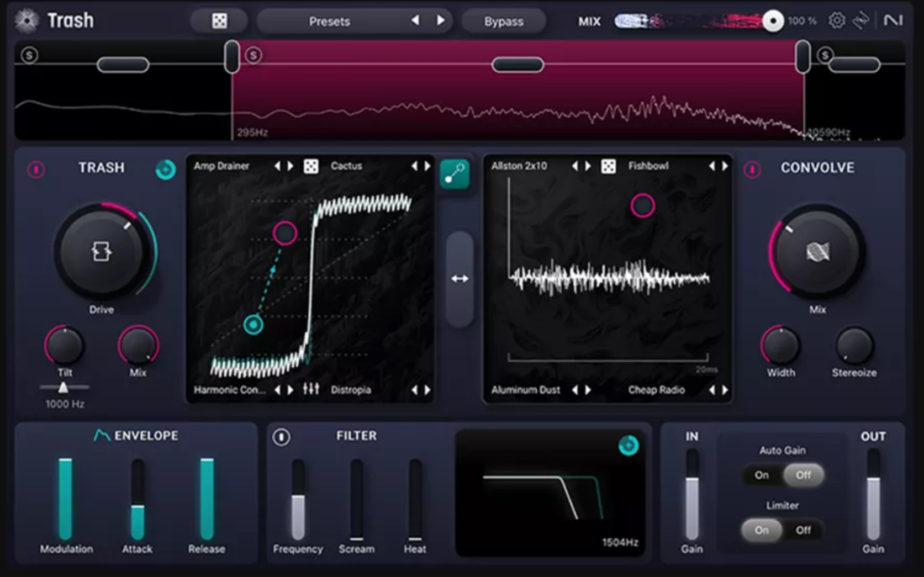Click the Envelope follower icon
This screenshot has height=577, width=924.
[102, 436]
